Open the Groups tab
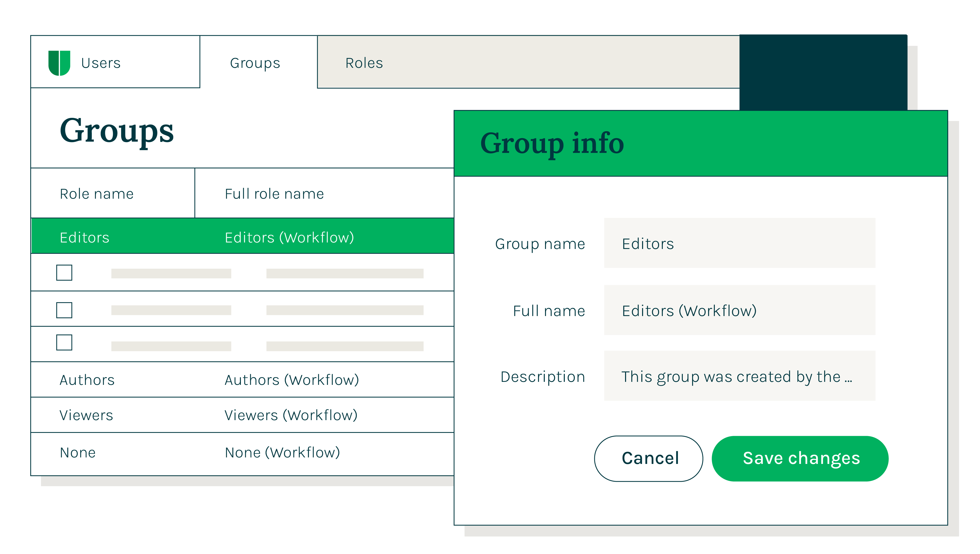 pos(254,63)
